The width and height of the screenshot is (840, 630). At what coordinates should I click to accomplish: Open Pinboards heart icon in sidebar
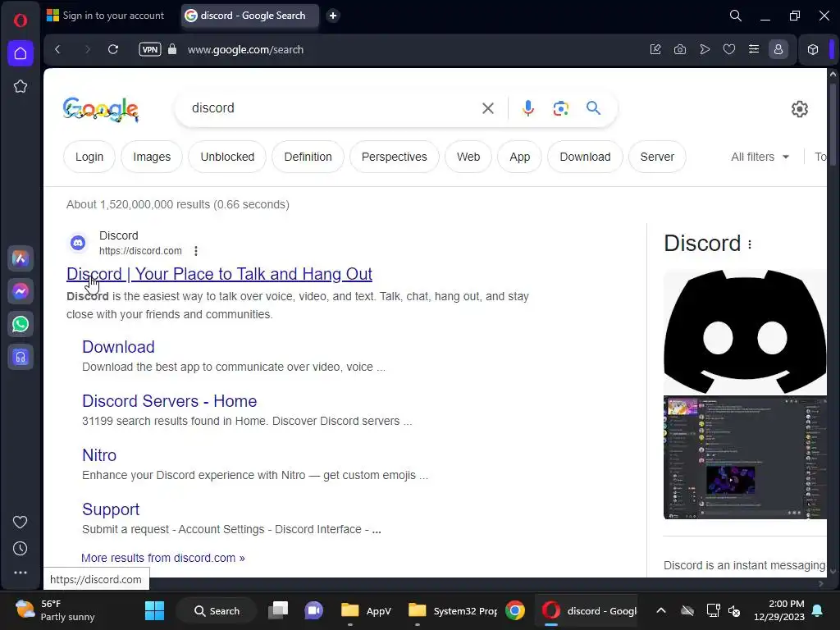[21, 522]
